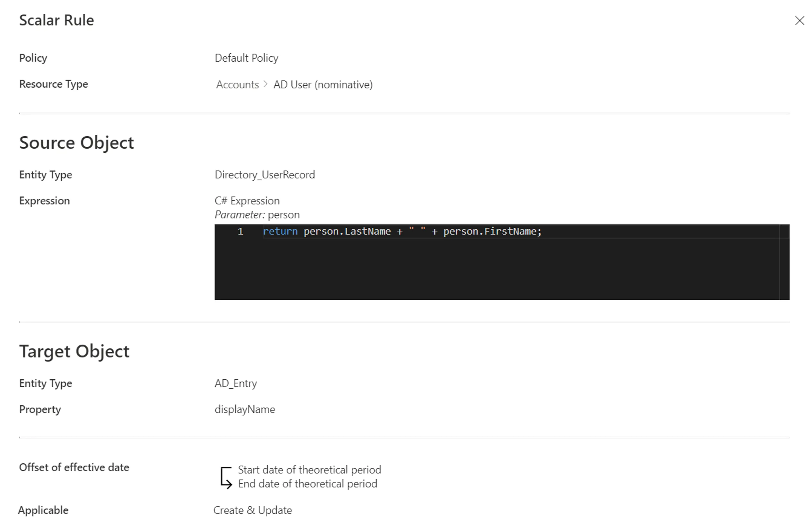Click the offset period arrow icon
The image size is (812, 526).
coord(226,478)
